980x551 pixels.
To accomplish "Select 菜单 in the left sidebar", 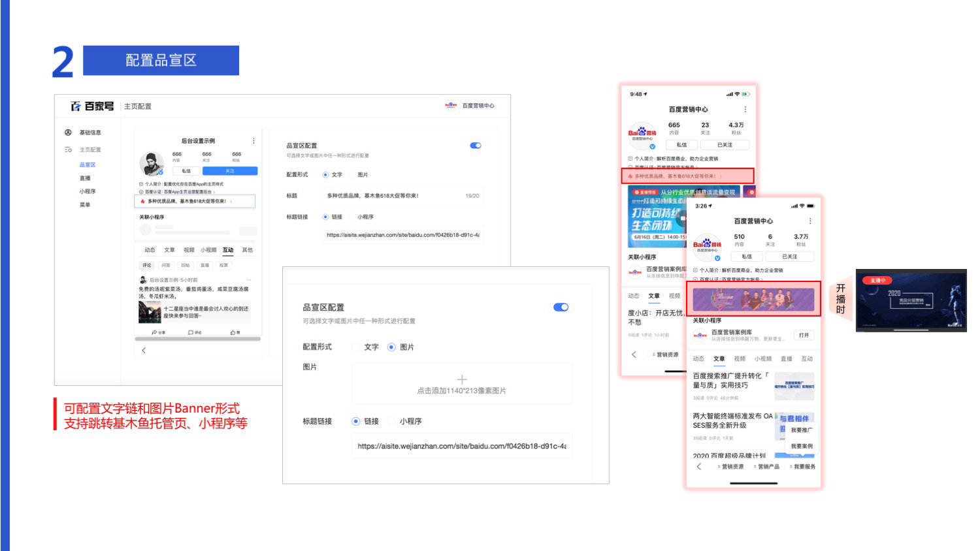I will click(x=85, y=204).
